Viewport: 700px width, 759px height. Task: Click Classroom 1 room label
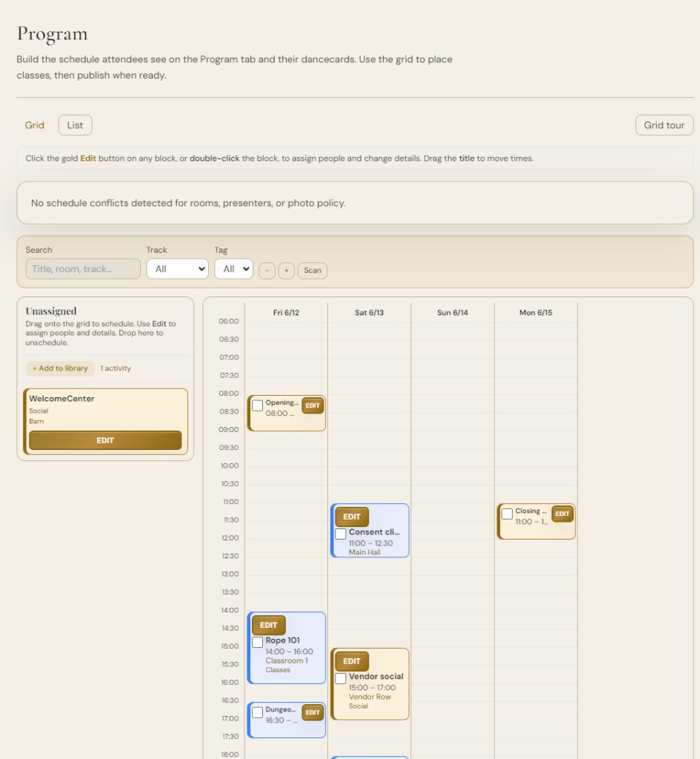point(287,660)
